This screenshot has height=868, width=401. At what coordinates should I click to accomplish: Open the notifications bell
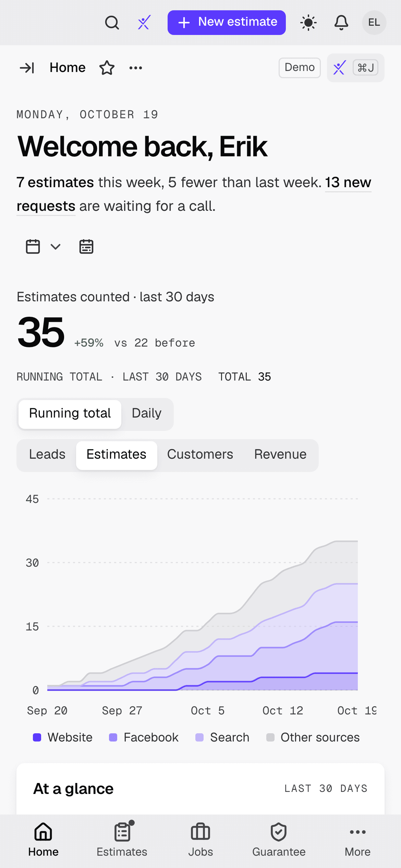[x=341, y=23]
